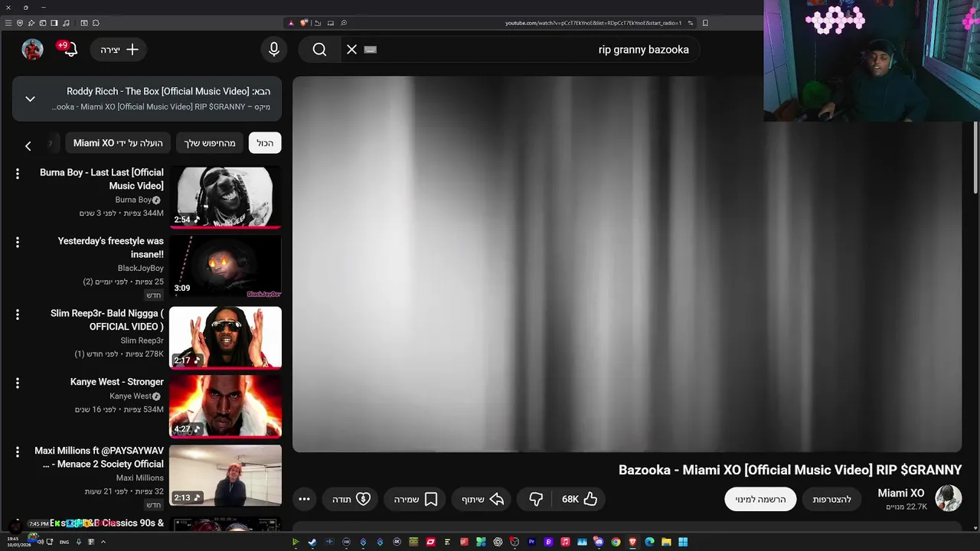Viewport: 980px width, 551px height.
Task: Open Google Chrome from the taskbar
Action: [x=616, y=542]
